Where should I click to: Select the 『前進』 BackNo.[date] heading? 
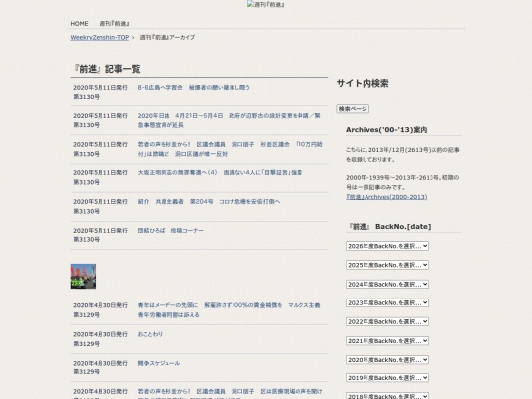coord(389,227)
